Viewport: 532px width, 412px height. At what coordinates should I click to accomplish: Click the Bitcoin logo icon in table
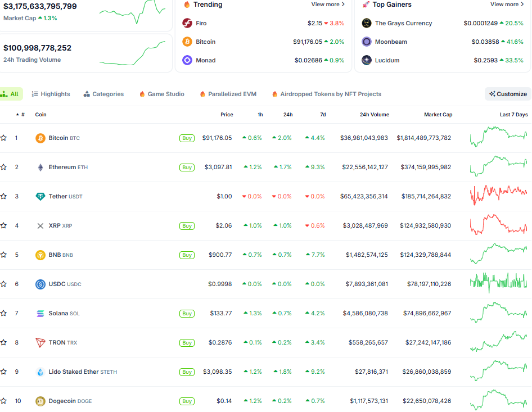tap(40, 138)
